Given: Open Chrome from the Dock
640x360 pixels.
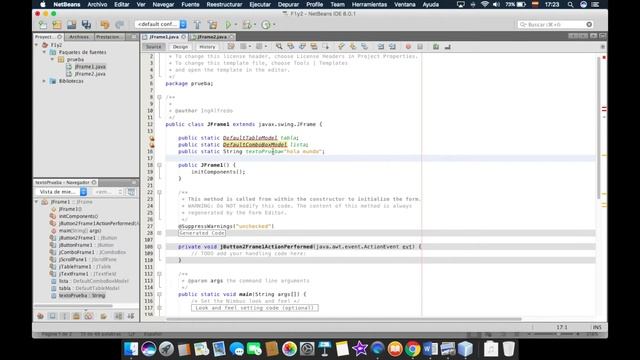Looking at the screenshot, I should [x=413, y=349].
